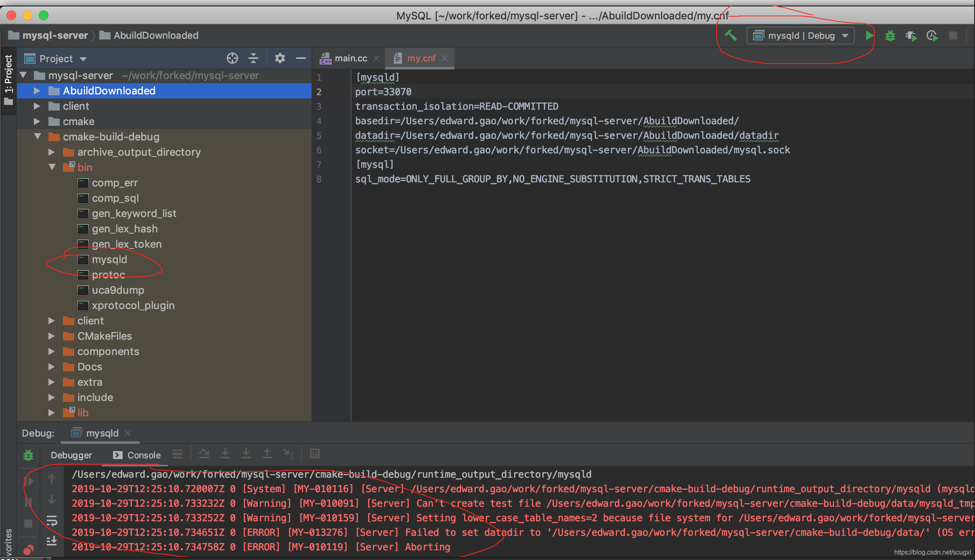Image resolution: width=975 pixels, height=560 pixels.
Task: Click the mysql-server breadcrumb
Action: [48, 36]
